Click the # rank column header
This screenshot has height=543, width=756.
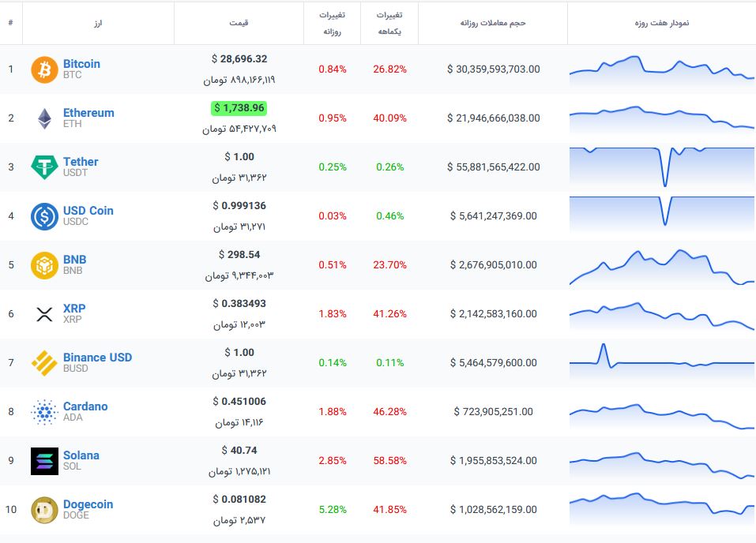coord(10,23)
